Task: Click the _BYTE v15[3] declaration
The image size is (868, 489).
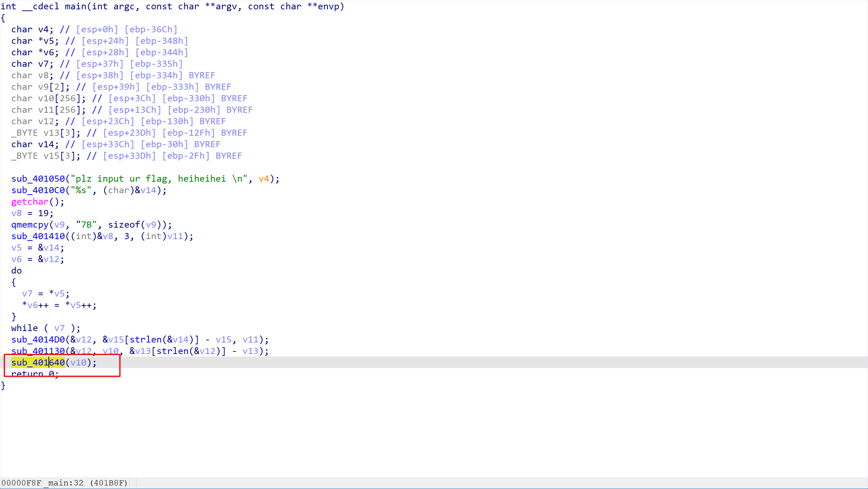Action: click(127, 155)
